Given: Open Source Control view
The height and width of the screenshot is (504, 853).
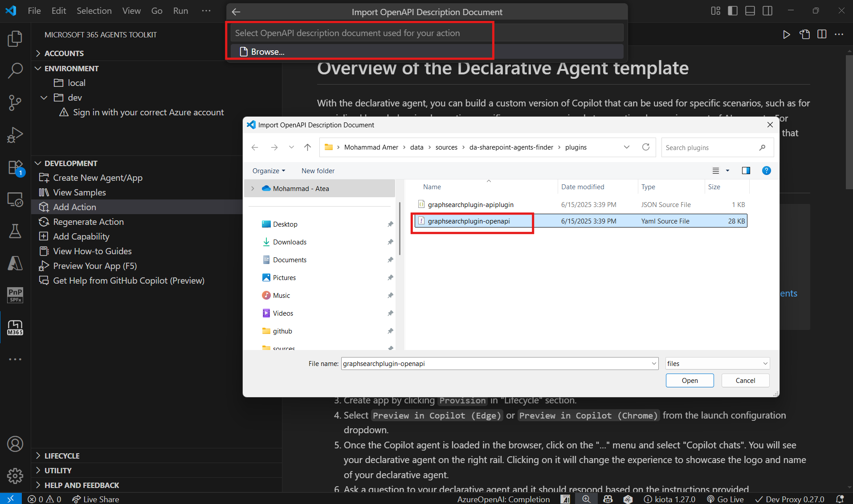Looking at the screenshot, I should [x=15, y=102].
